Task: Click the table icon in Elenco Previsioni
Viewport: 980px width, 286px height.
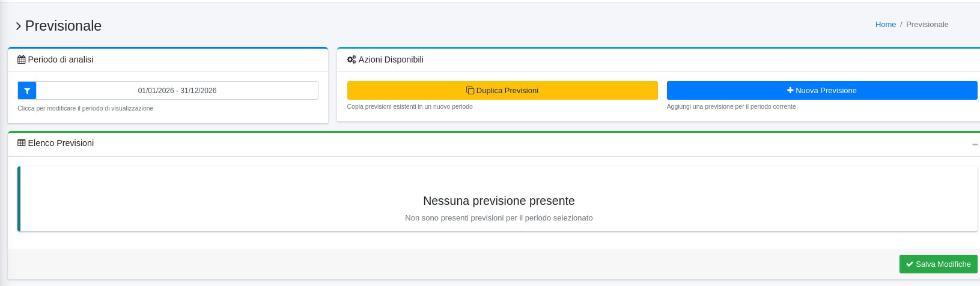Action: [x=22, y=143]
